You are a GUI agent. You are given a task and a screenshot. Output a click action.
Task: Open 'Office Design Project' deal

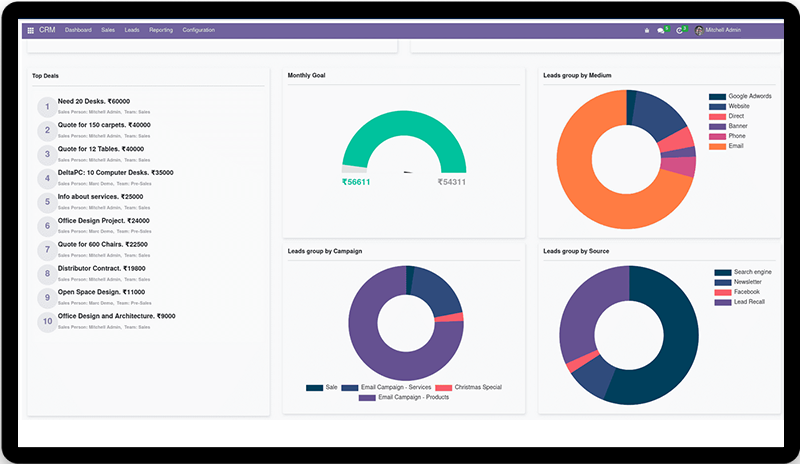click(x=103, y=220)
